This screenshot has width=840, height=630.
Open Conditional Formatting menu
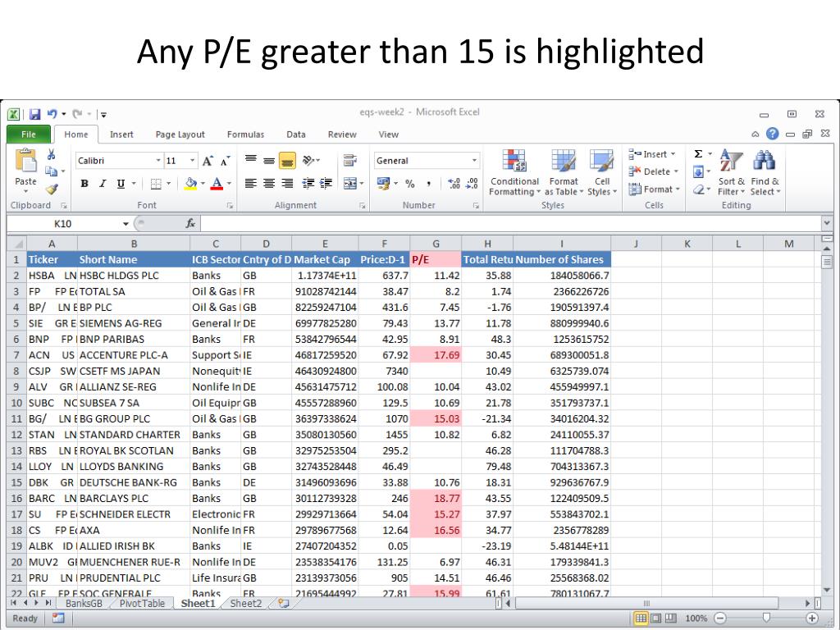(514, 172)
